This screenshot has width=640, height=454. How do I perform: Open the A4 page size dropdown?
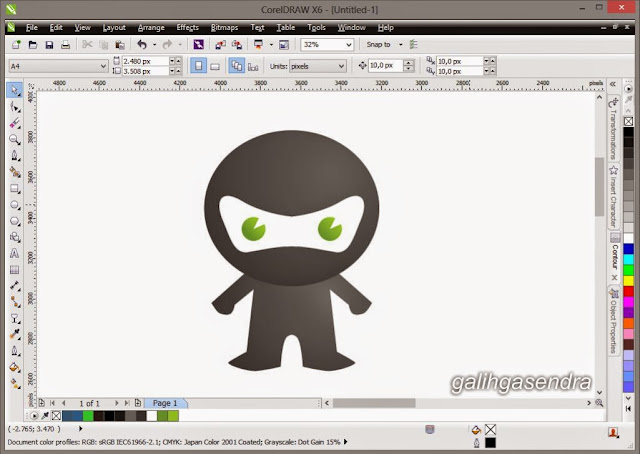[103, 66]
